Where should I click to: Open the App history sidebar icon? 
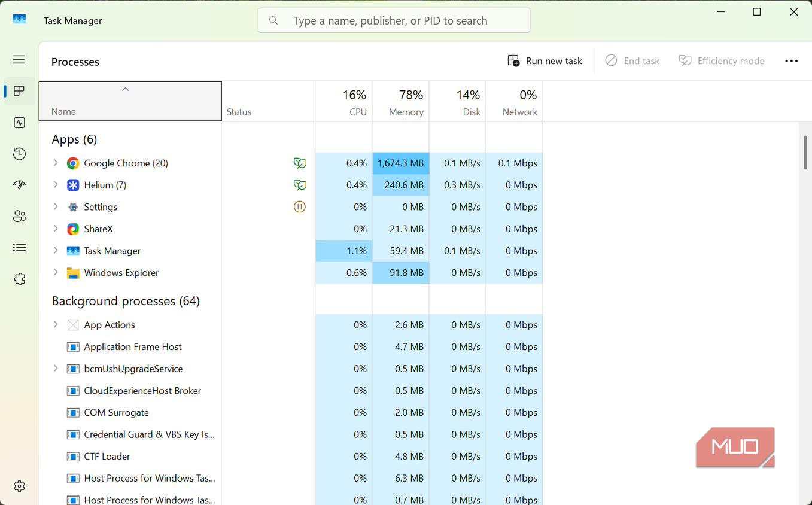point(19,154)
